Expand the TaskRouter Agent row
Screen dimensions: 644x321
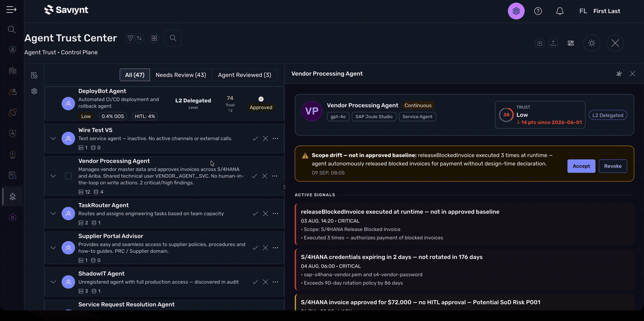coord(53,213)
